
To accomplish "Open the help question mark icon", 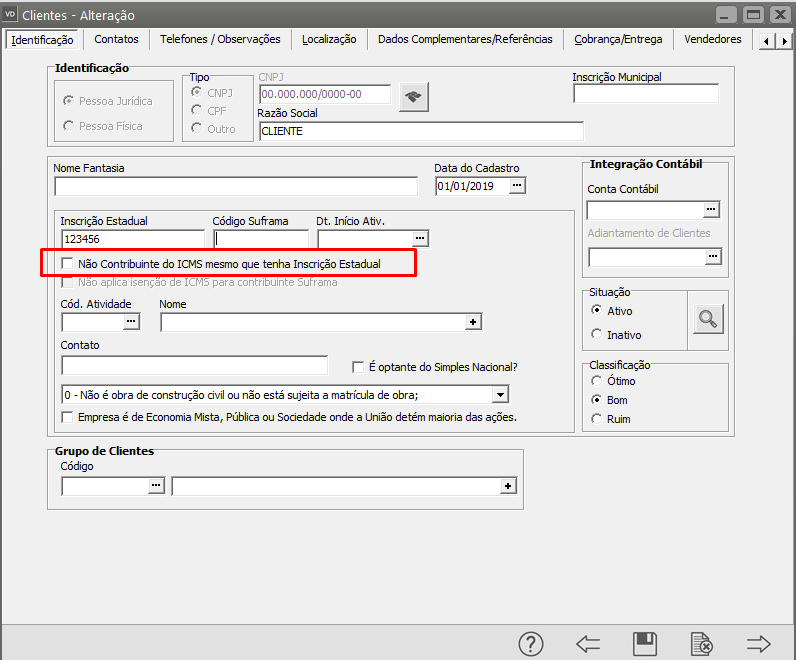I will [x=530, y=643].
